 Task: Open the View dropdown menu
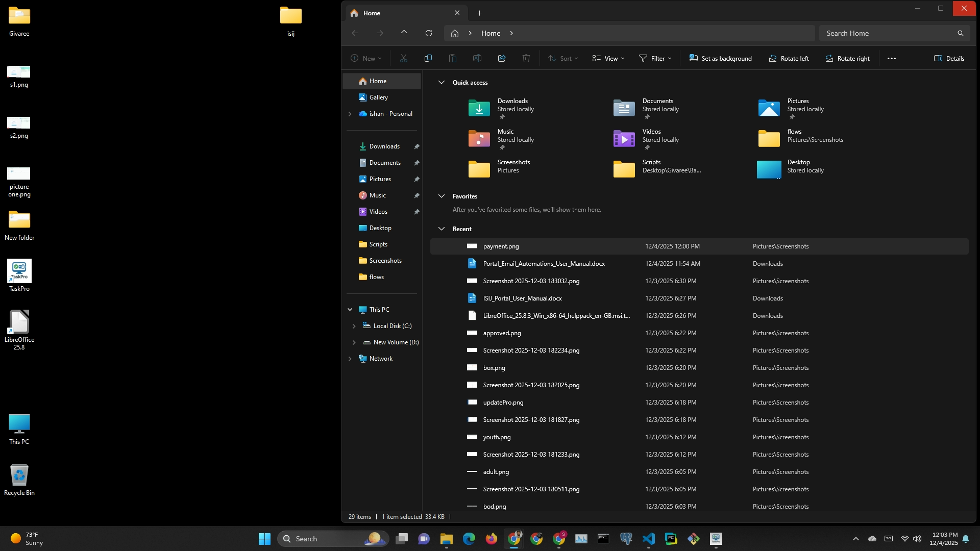[608, 58]
